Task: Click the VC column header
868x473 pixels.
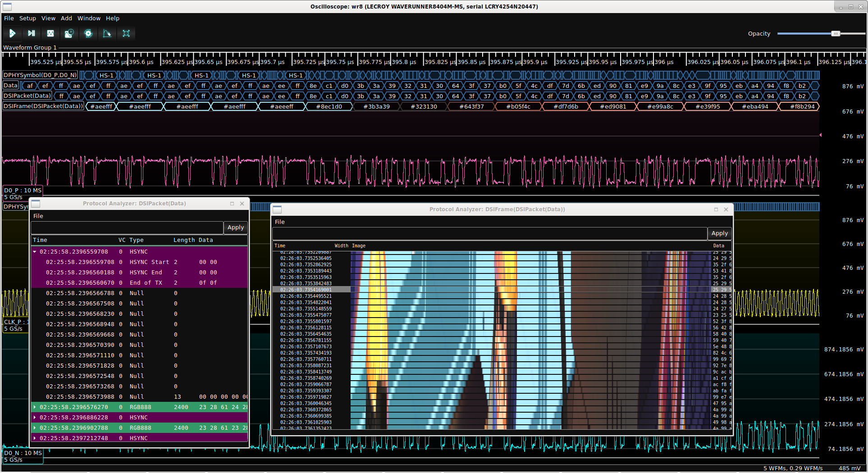Action: click(122, 240)
